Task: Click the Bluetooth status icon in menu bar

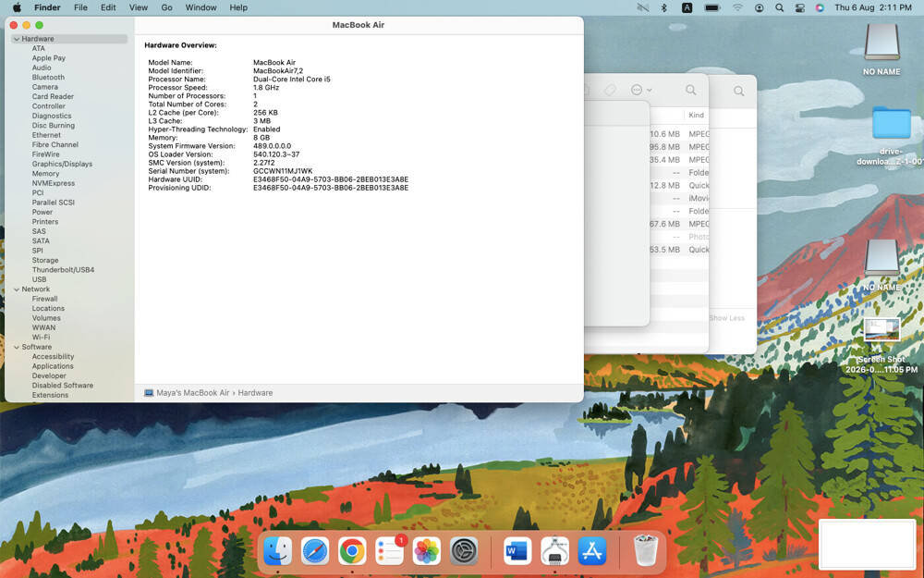Action: coord(663,7)
